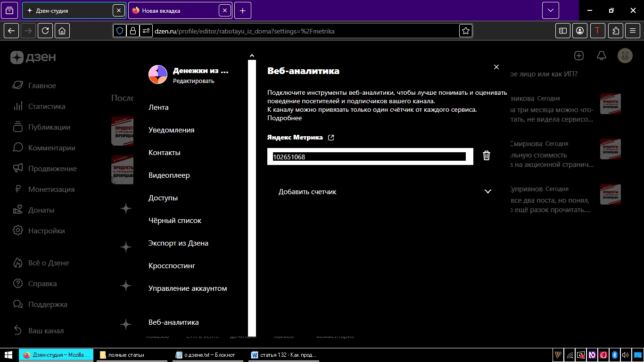This screenshot has width=644, height=362.
Task: Click the Metrika counter number field
Action: point(370,156)
